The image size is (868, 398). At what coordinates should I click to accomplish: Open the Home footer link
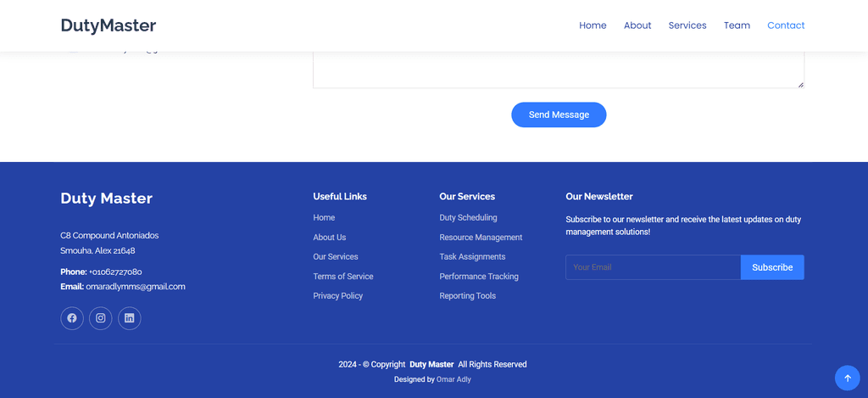324,218
